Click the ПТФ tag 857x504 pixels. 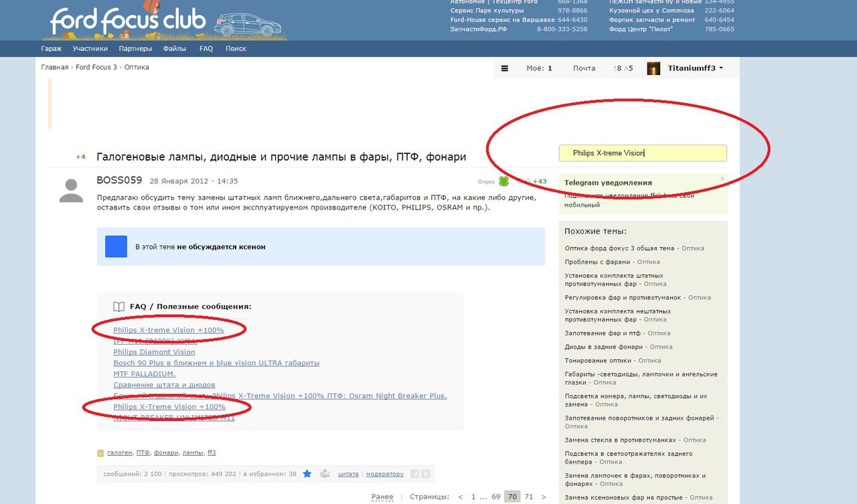(x=143, y=453)
